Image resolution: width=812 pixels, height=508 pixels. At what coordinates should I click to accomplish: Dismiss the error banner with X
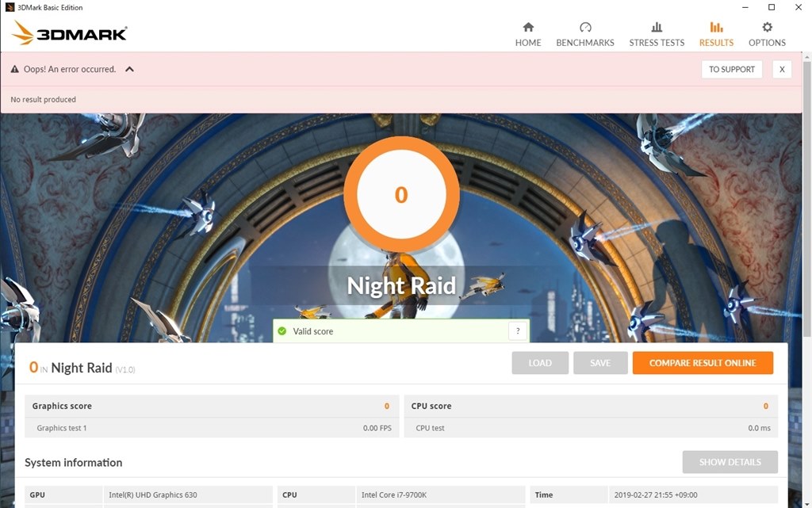click(x=782, y=69)
